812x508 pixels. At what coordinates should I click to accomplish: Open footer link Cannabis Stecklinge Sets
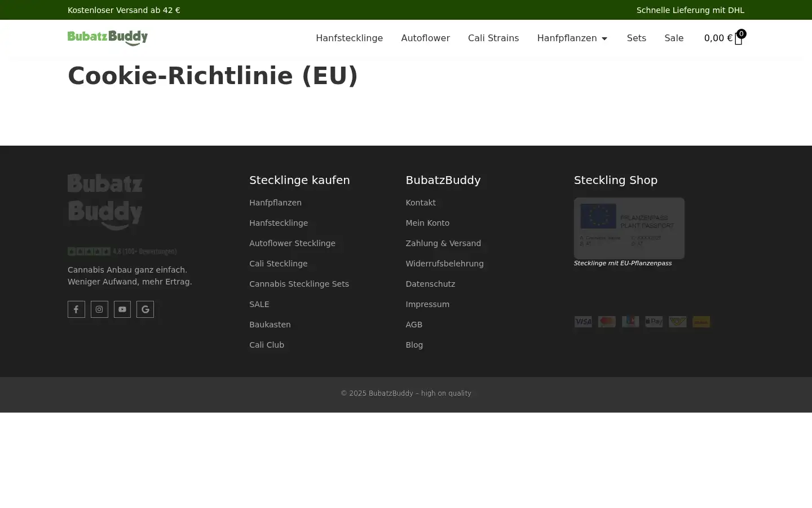299,284
